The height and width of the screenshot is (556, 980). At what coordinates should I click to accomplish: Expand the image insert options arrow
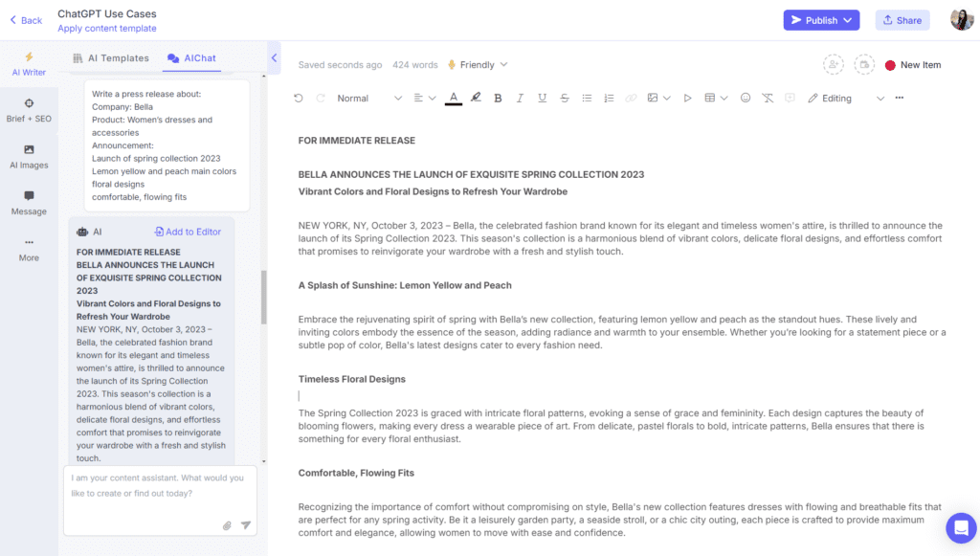tap(667, 98)
